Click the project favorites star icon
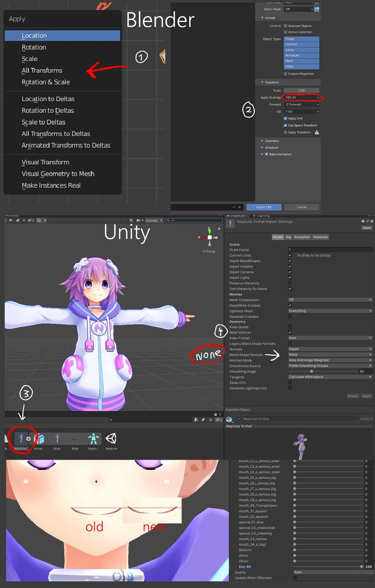Screen dimensions: 375x588 (x=211, y=420)
